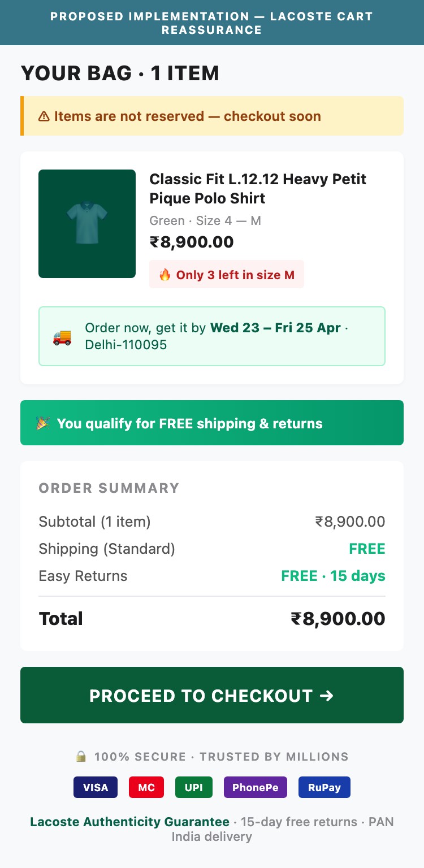Expand the Order Summary section

tap(109, 488)
